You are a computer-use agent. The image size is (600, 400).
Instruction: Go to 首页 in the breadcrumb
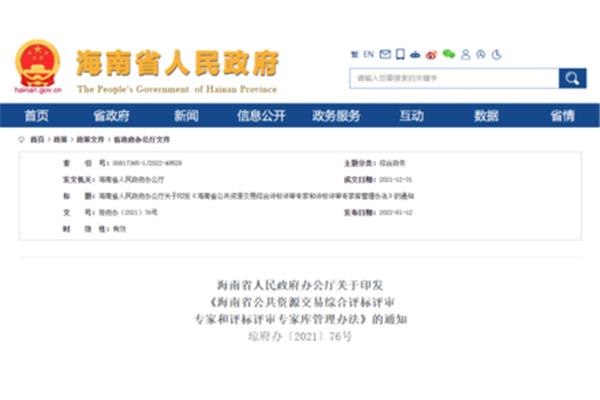click(x=37, y=140)
